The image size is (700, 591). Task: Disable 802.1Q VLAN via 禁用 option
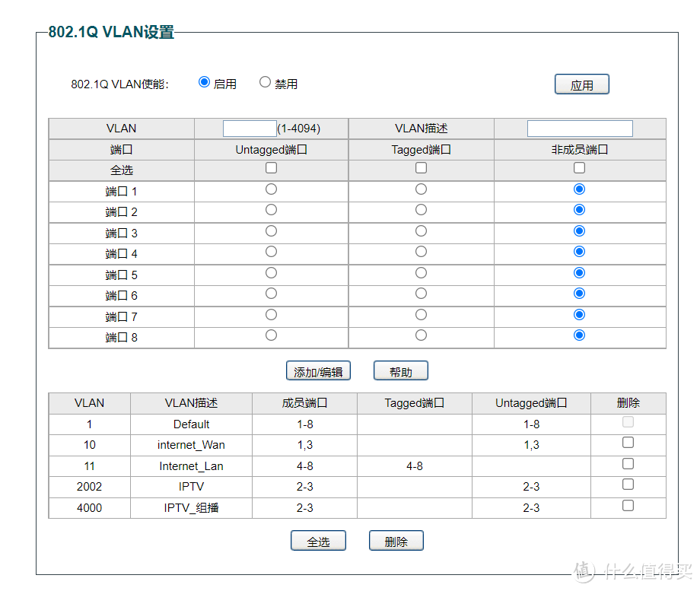(x=265, y=81)
